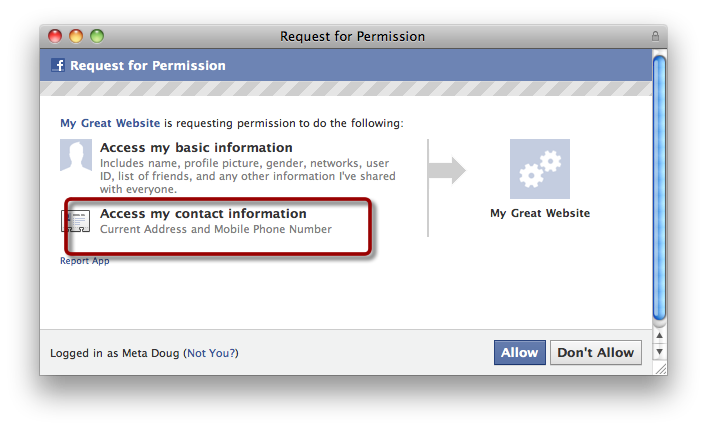Open the My Great Website blue link
Screen dimensions: 707x430
110,123
